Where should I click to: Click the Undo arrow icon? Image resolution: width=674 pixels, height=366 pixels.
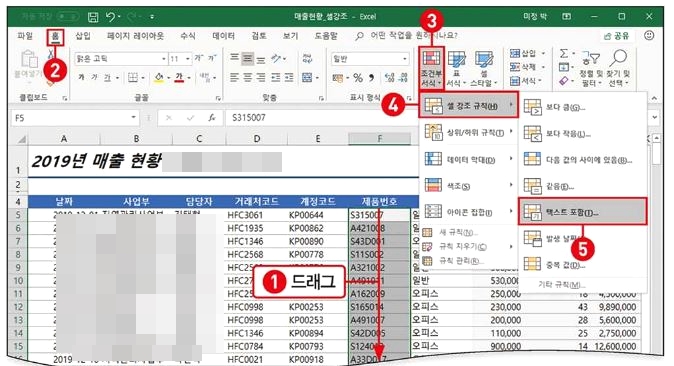[110, 16]
